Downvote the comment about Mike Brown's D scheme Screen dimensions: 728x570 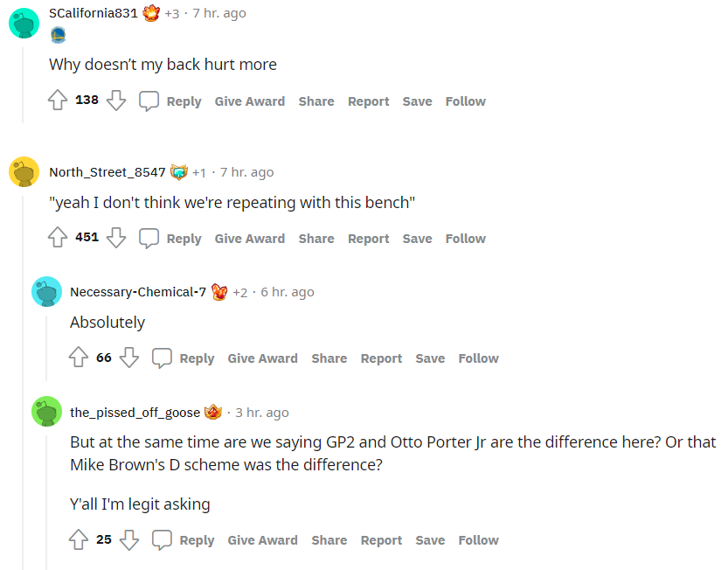(129, 539)
